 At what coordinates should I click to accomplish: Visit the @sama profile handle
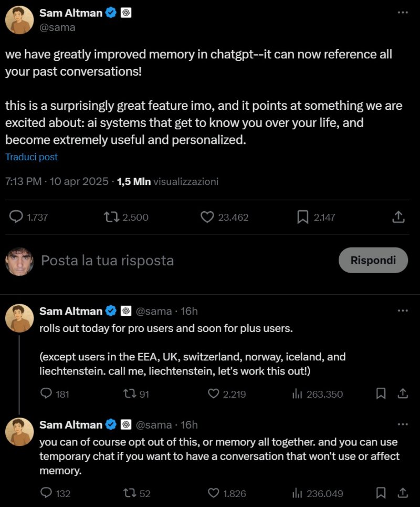pyautogui.click(x=59, y=27)
